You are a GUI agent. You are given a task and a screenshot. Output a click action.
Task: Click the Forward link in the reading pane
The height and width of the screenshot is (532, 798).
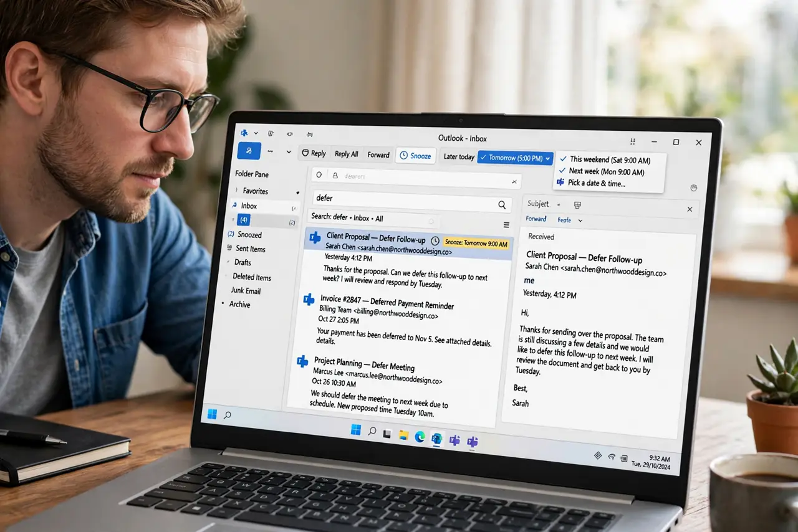point(536,219)
